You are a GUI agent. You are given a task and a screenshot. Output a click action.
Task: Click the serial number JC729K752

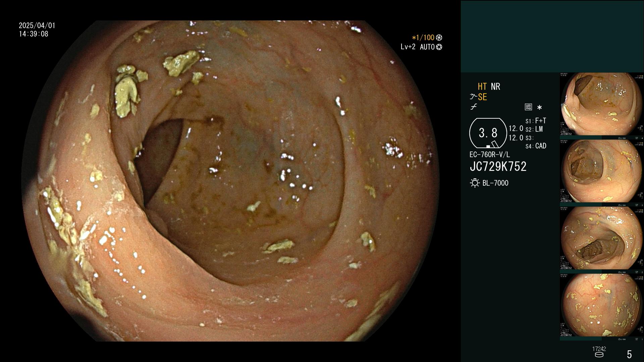coord(498,166)
